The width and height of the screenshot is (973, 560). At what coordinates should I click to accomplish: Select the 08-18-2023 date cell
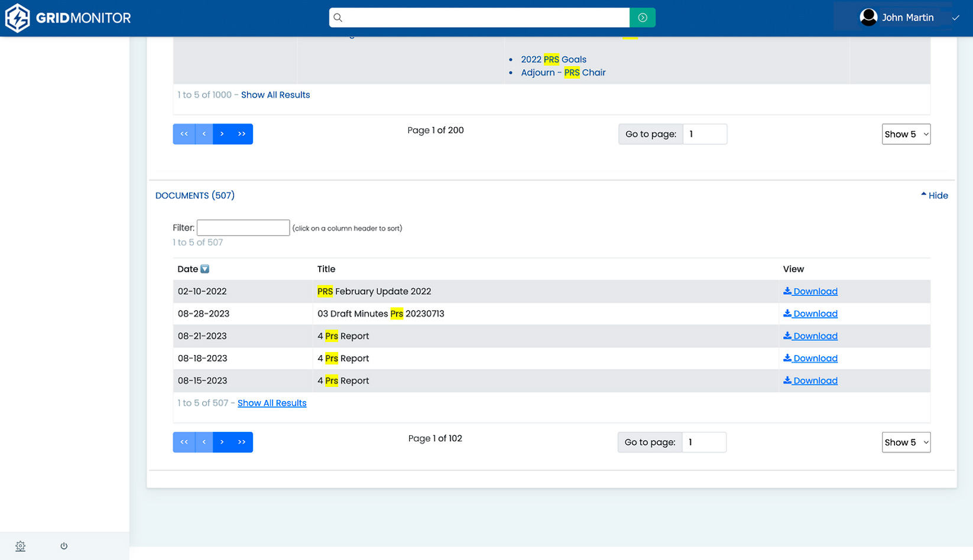(x=202, y=359)
